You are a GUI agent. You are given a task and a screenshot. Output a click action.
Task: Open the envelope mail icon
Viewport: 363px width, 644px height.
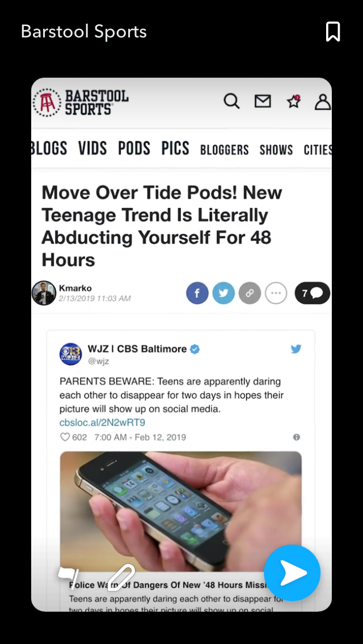click(263, 101)
